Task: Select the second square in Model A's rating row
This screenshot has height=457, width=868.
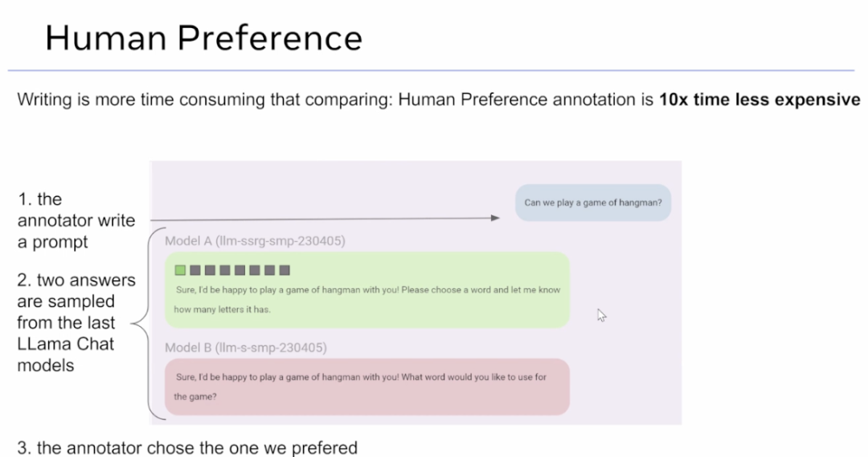Action: click(x=196, y=271)
